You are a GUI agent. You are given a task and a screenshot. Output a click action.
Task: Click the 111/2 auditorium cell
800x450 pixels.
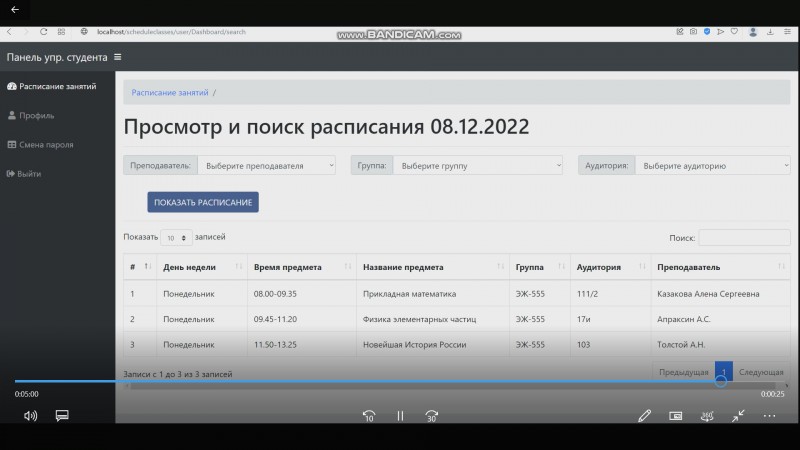tap(611, 293)
